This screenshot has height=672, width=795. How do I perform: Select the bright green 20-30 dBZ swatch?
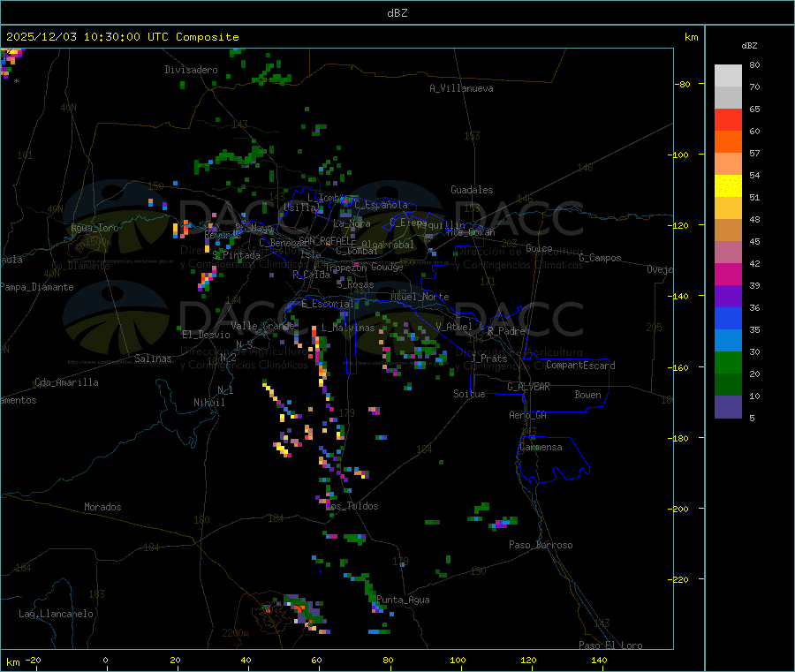pyautogui.click(x=728, y=362)
